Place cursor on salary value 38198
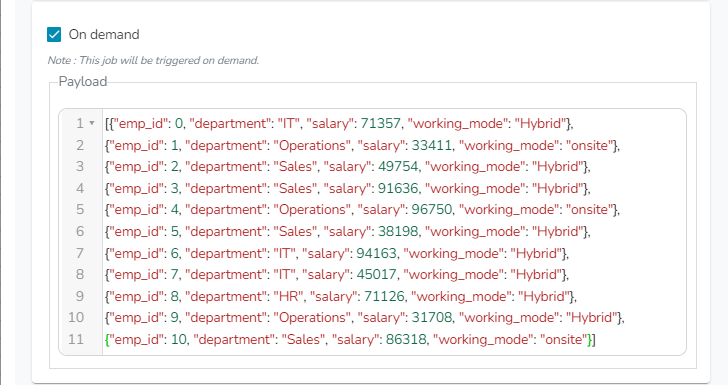This screenshot has width=728, height=385. 398,231
